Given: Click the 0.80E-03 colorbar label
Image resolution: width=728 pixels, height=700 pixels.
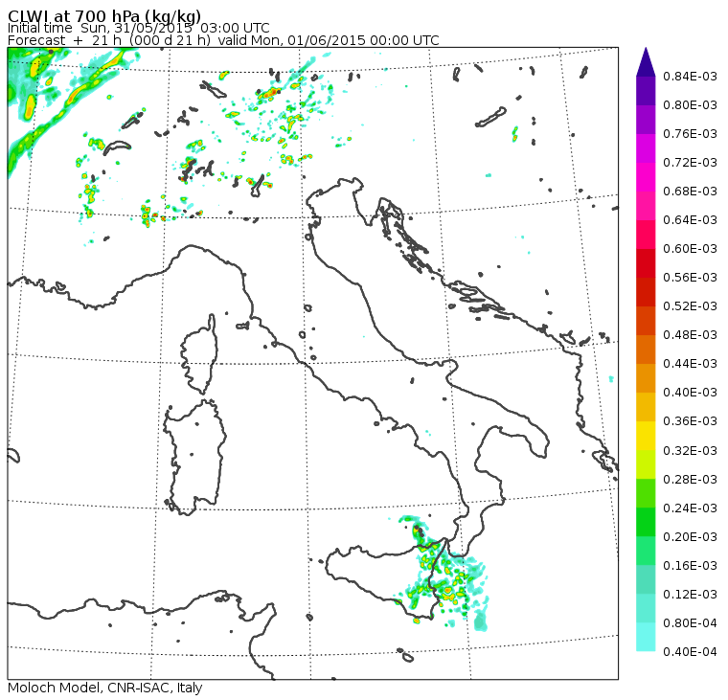Looking at the screenshot, I should [x=690, y=105].
